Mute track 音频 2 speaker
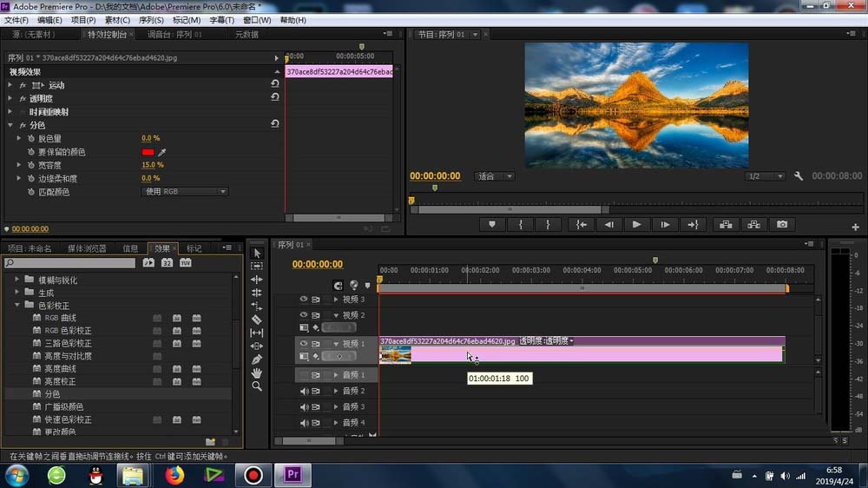The image size is (868, 488). [x=304, y=391]
